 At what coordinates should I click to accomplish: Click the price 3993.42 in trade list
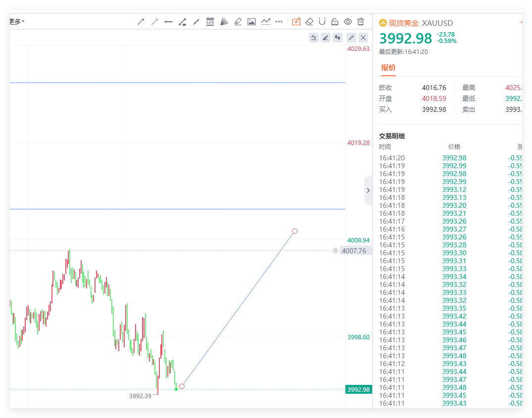point(454,316)
